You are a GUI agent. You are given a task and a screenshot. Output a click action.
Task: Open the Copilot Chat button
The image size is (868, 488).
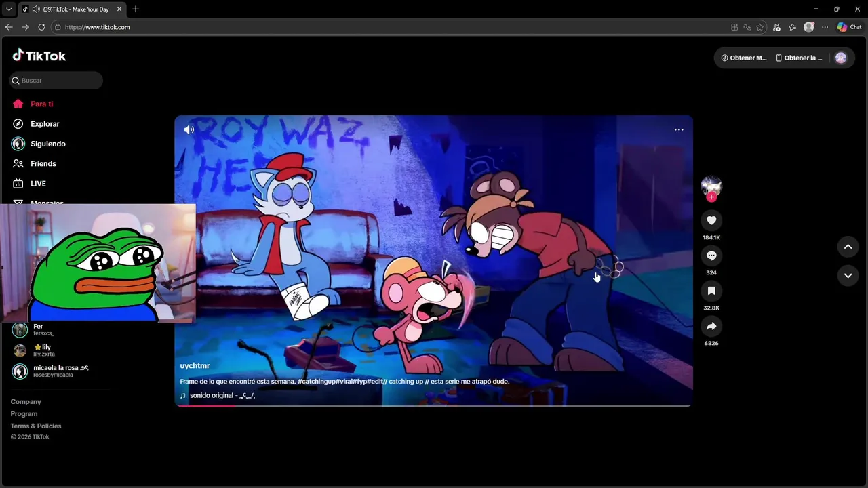pyautogui.click(x=850, y=27)
